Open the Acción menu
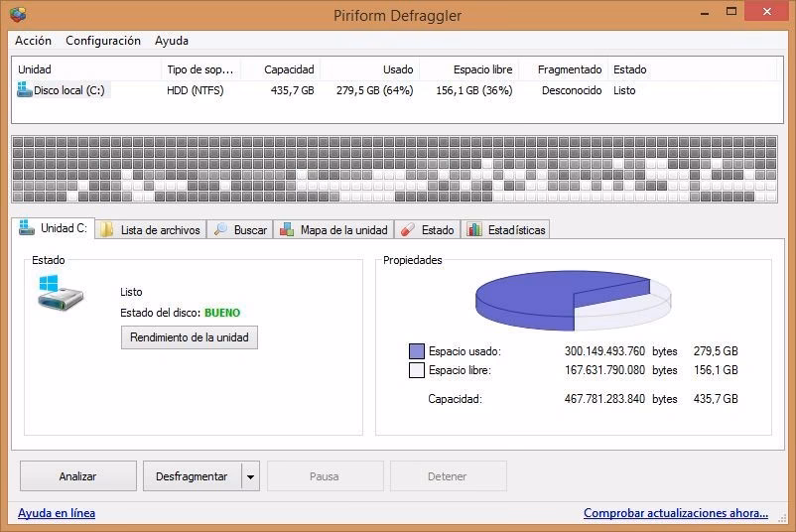The height and width of the screenshot is (532, 796). [x=33, y=41]
